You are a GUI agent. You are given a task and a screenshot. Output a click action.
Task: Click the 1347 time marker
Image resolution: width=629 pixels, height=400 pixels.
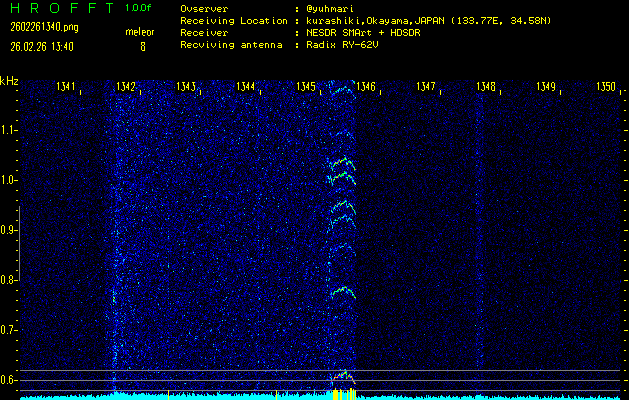[x=426, y=86]
